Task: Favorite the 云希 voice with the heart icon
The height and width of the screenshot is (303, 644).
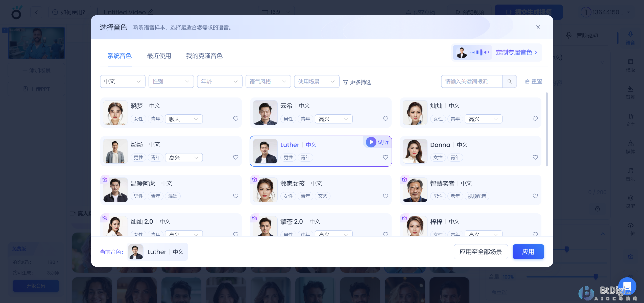Action: (386, 119)
